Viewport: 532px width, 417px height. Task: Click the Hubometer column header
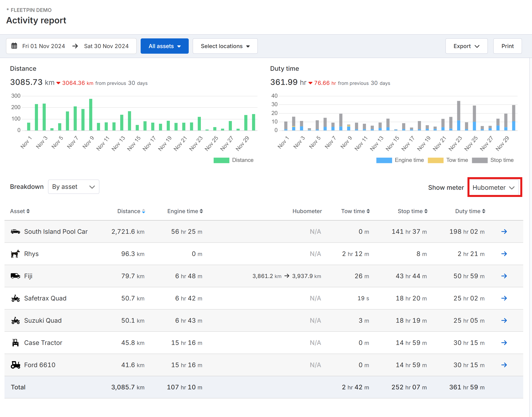tap(307, 211)
